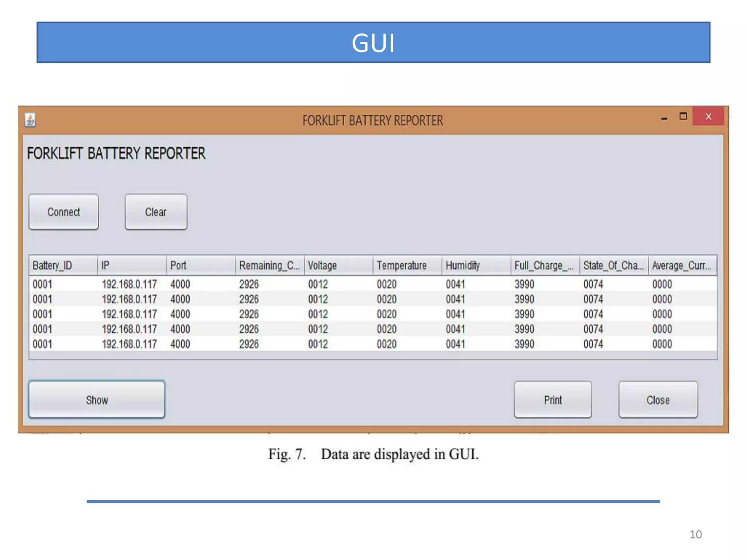
Task: Click the Print button
Action: (553, 400)
